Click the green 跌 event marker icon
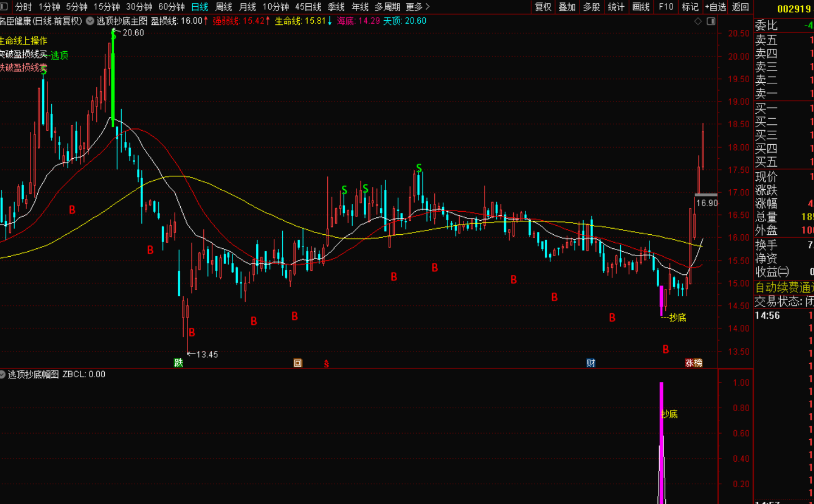This screenshot has width=814, height=504. 179,363
